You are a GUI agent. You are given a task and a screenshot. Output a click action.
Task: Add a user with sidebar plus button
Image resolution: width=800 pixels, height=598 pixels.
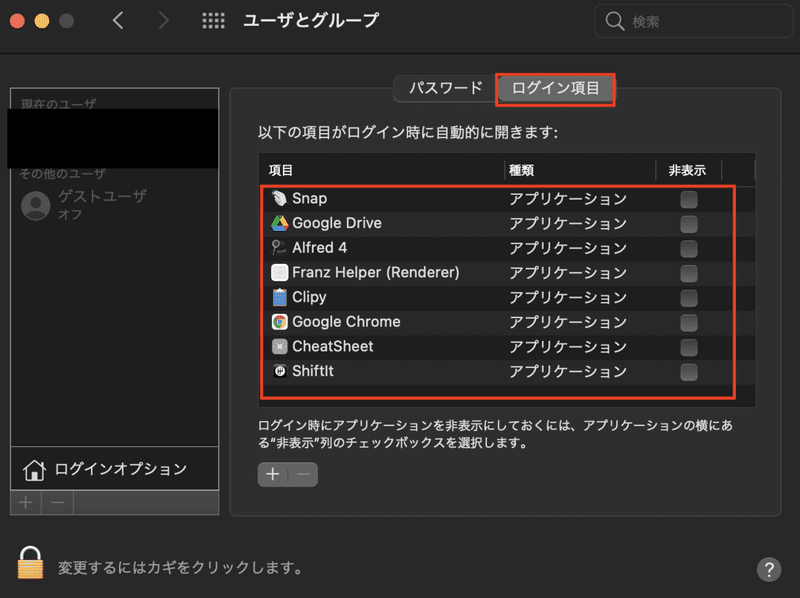tap(26, 503)
